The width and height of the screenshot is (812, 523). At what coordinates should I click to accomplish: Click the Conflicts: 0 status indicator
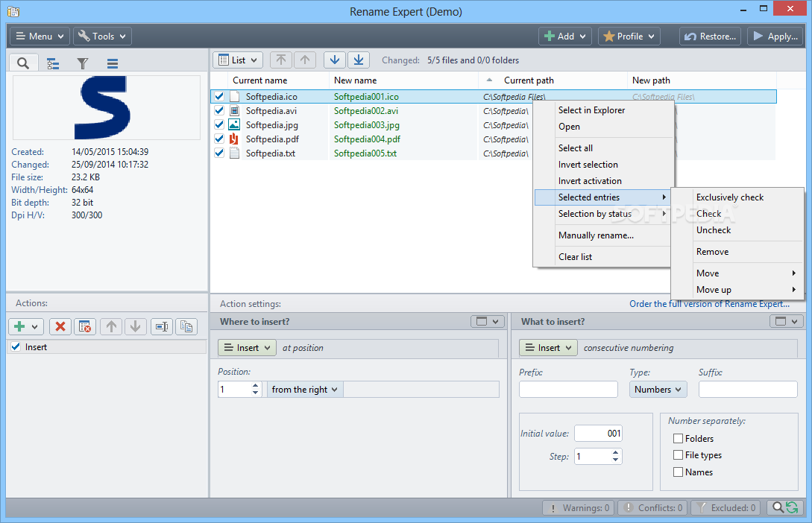pos(652,508)
